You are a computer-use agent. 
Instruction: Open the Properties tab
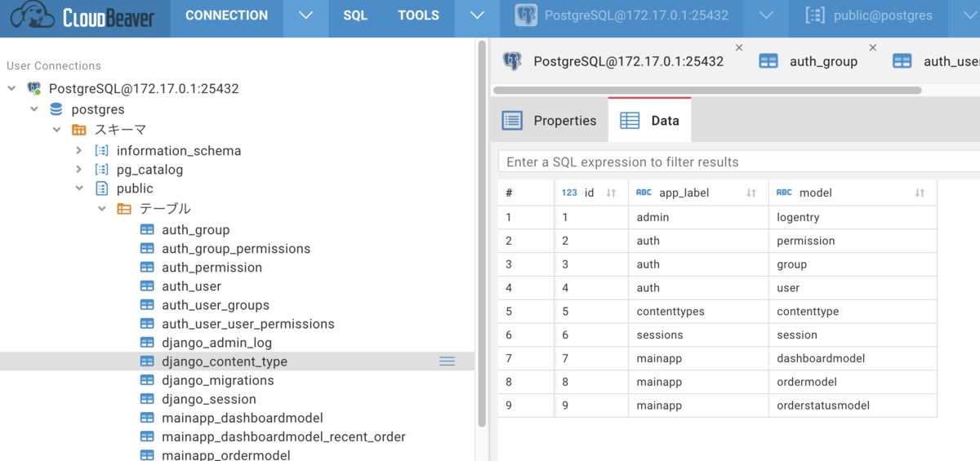(550, 121)
